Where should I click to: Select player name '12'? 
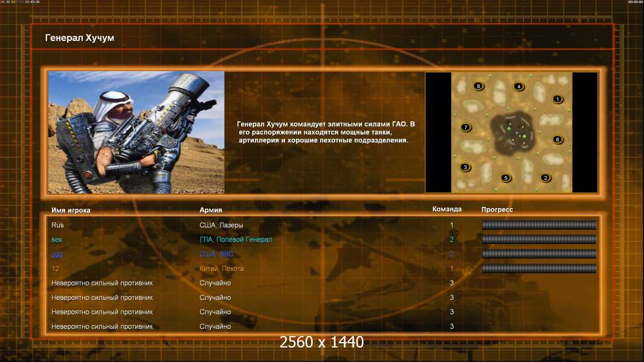(55, 268)
